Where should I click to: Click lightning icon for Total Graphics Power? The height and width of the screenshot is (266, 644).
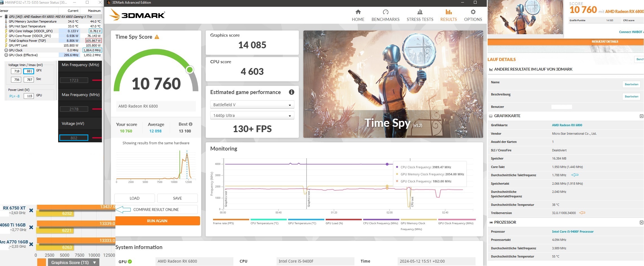coord(6,41)
